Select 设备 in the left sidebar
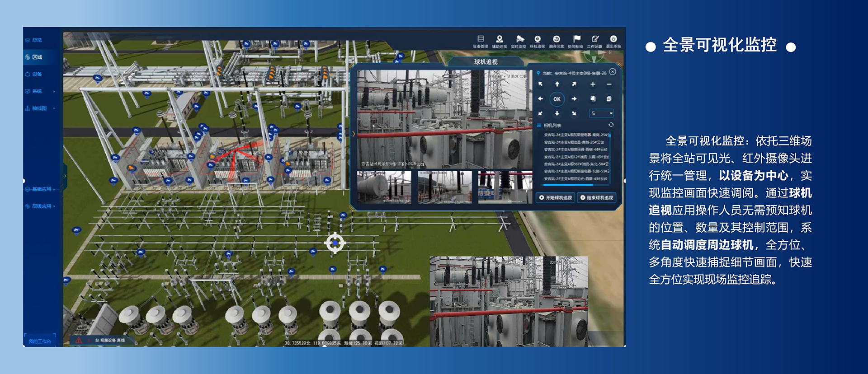Image resolution: width=868 pixels, height=374 pixels. point(37,74)
